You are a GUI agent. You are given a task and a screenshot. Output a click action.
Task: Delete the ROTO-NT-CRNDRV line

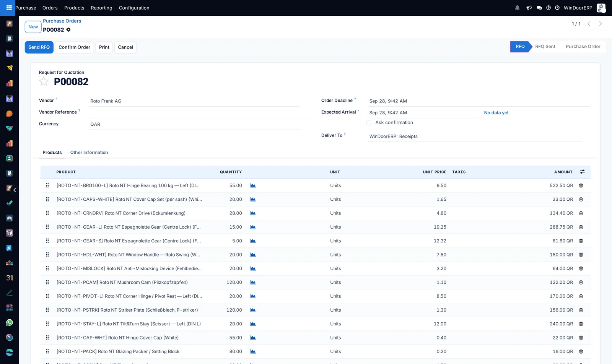[x=581, y=213]
